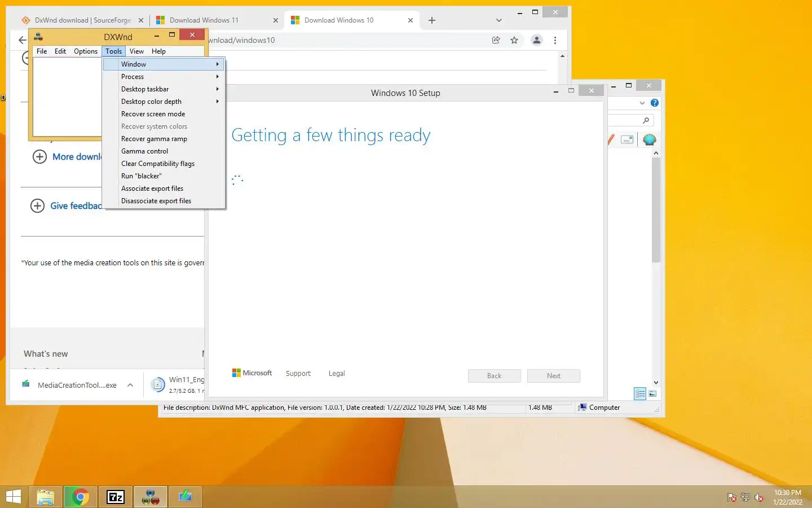Open Explorer help question mark icon
812x508 pixels.
(x=655, y=103)
